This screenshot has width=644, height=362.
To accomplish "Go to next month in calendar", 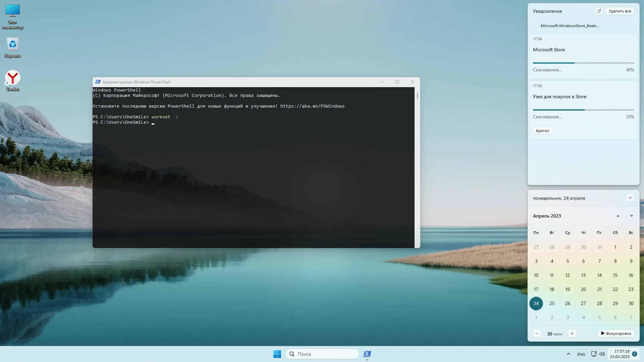I will [631, 216].
